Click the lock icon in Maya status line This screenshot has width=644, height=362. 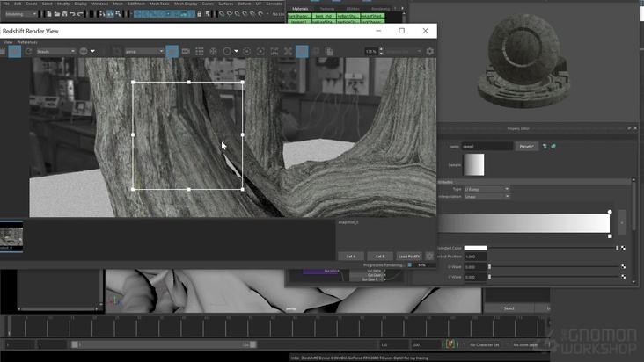[199, 14]
